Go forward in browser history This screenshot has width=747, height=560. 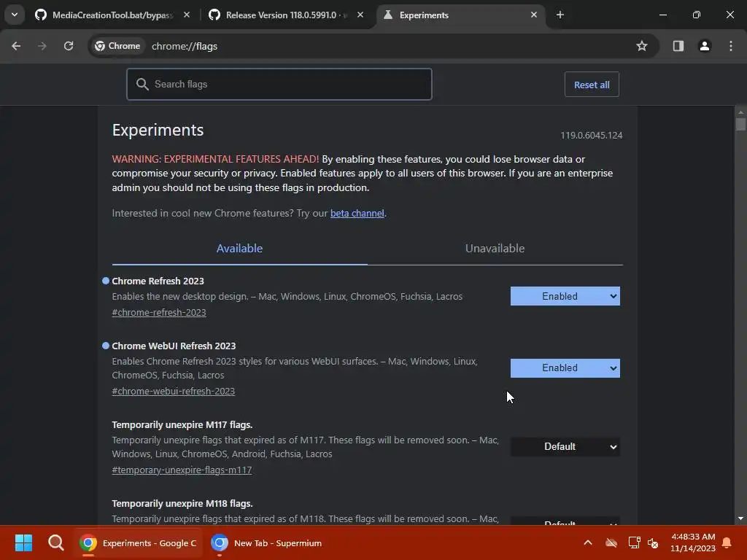[42, 46]
